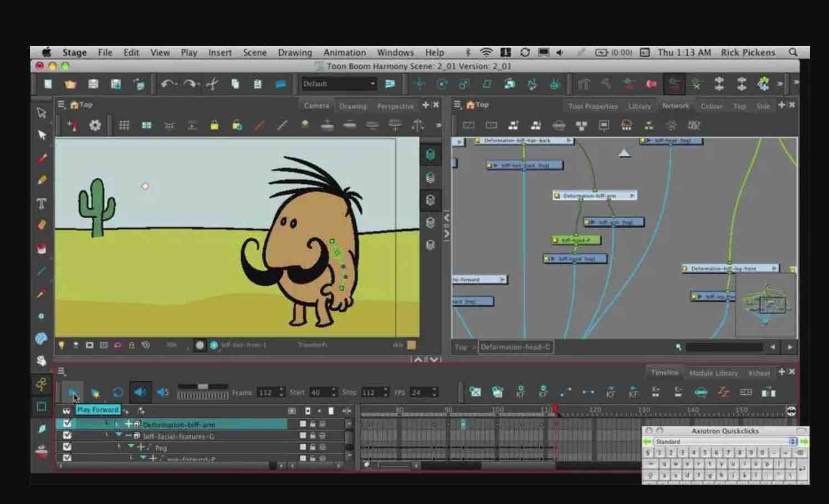The height and width of the screenshot is (504, 829).
Task: Click the Play Forward button in Timeline
Action: [x=73, y=392]
